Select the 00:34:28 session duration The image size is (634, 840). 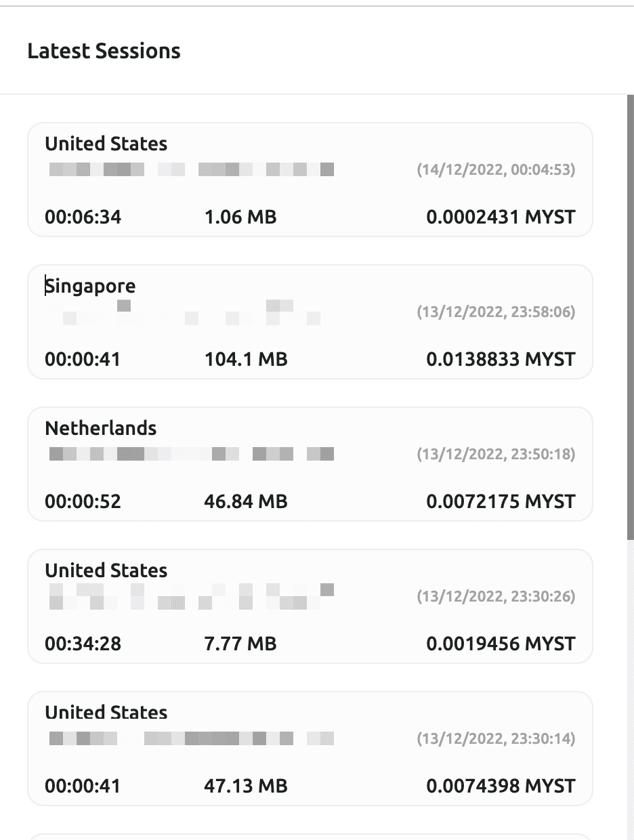[83, 644]
